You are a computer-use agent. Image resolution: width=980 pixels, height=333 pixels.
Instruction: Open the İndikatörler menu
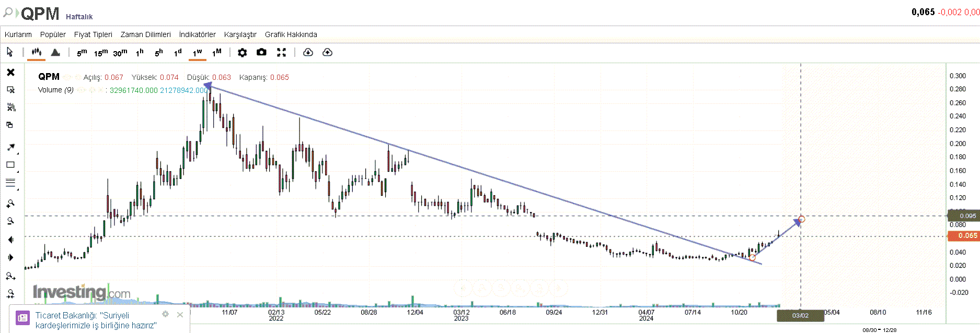198,34
